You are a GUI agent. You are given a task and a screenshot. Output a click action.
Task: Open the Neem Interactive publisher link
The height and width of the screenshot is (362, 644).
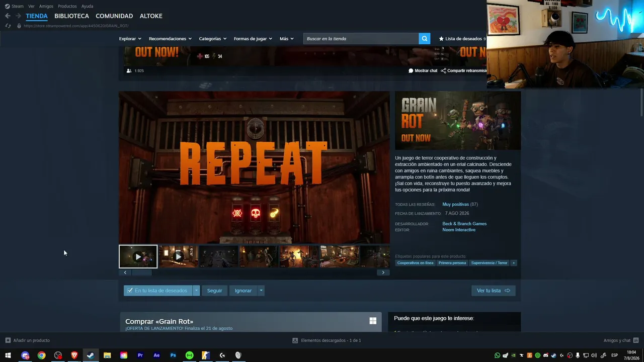459,230
